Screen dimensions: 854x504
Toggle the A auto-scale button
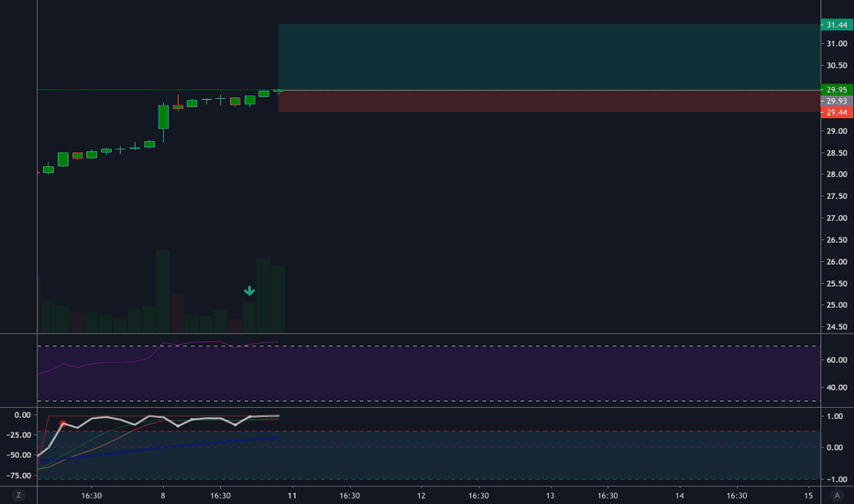838,495
